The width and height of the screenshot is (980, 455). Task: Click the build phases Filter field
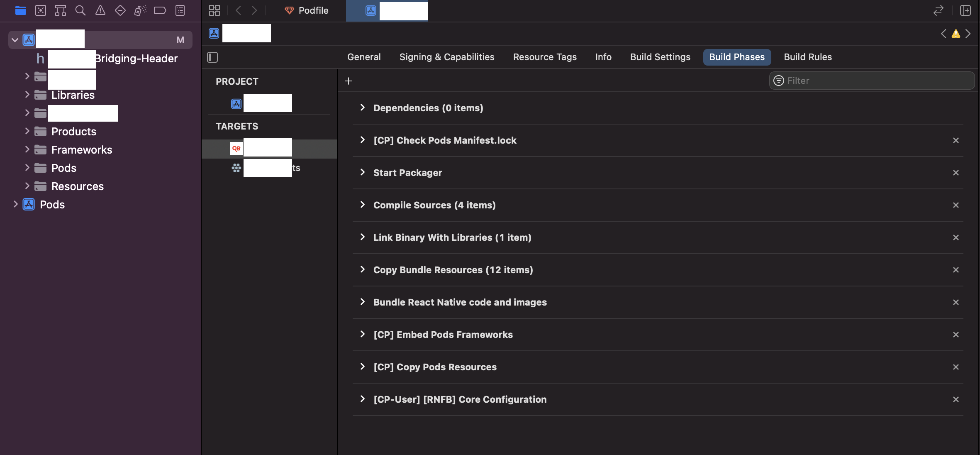click(x=875, y=81)
